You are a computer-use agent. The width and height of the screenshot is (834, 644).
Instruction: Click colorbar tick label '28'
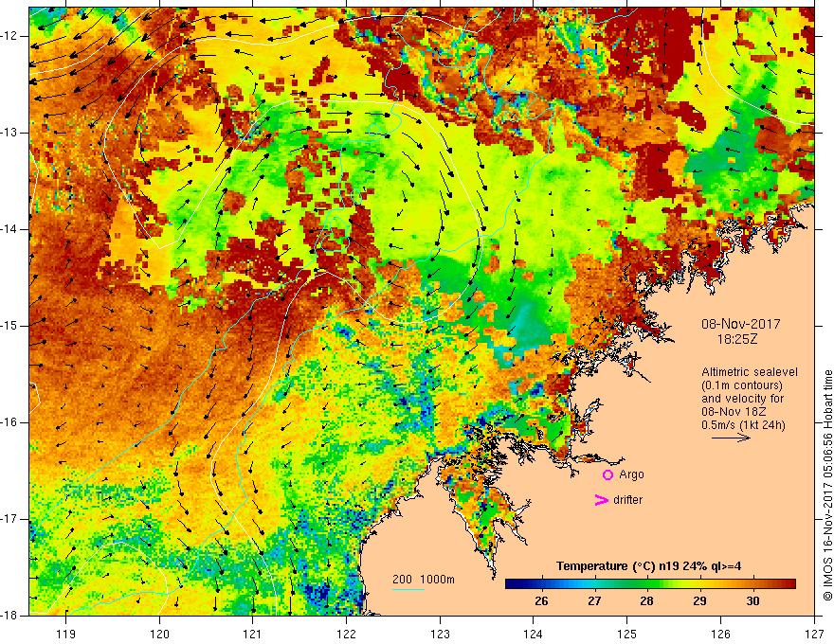click(x=646, y=601)
